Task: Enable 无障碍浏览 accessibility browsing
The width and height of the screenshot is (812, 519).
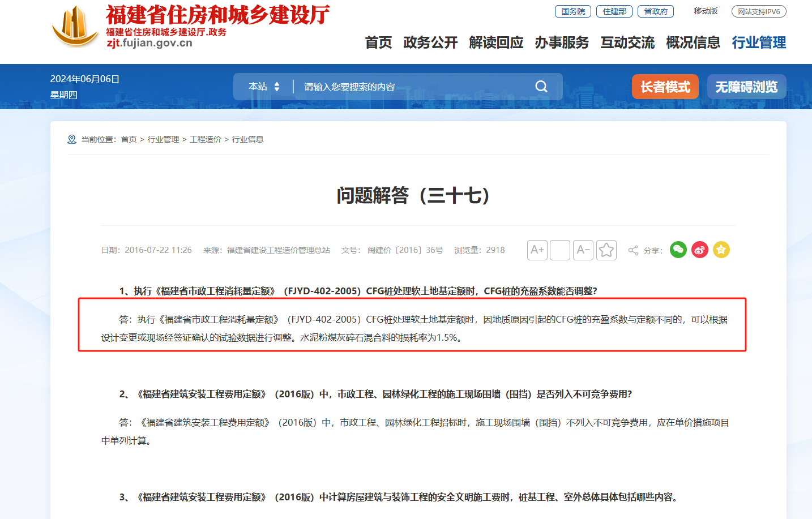Action: (x=746, y=86)
